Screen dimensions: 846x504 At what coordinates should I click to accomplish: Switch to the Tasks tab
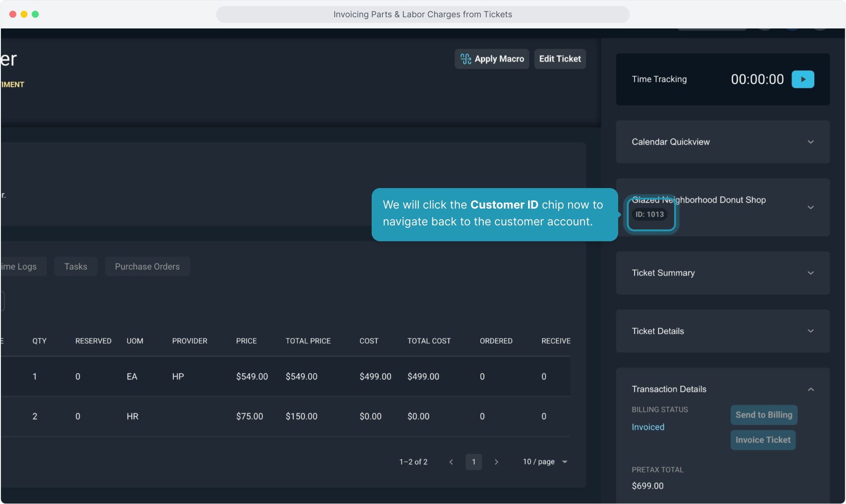pyautogui.click(x=76, y=266)
